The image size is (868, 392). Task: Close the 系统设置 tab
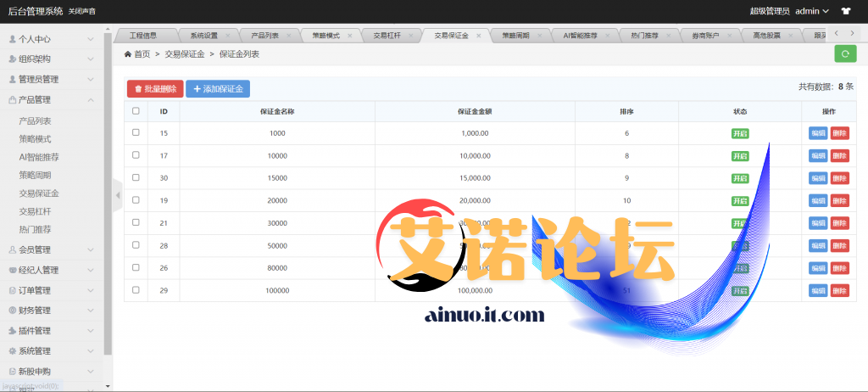coord(227,36)
